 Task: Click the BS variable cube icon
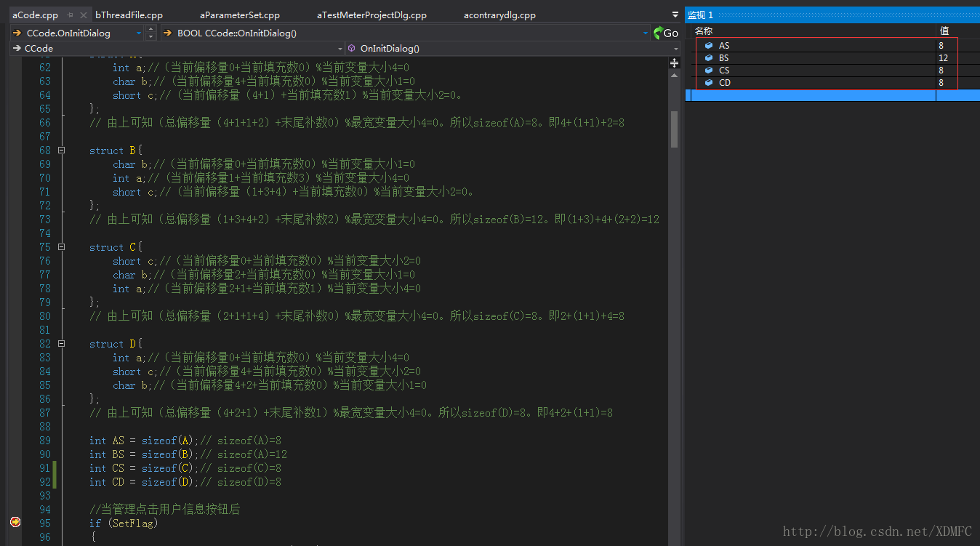pos(709,58)
